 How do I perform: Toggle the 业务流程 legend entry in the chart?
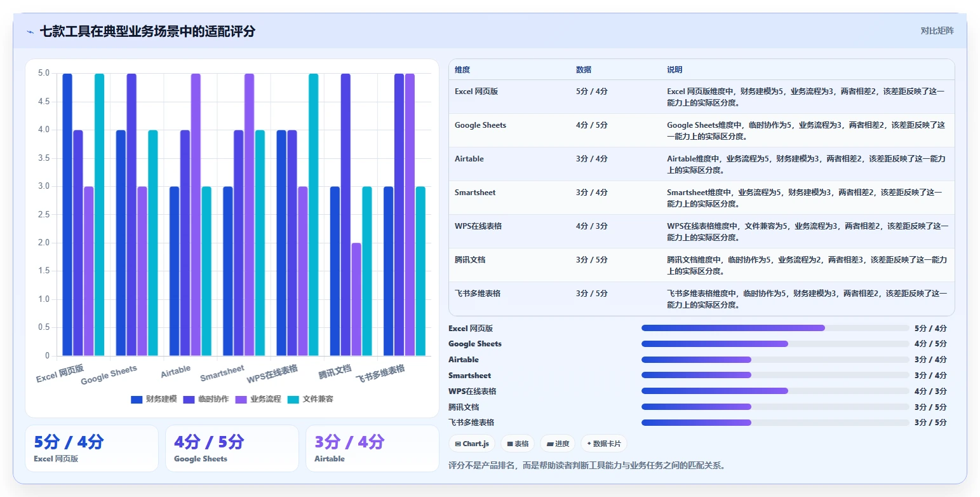pos(258,399)
